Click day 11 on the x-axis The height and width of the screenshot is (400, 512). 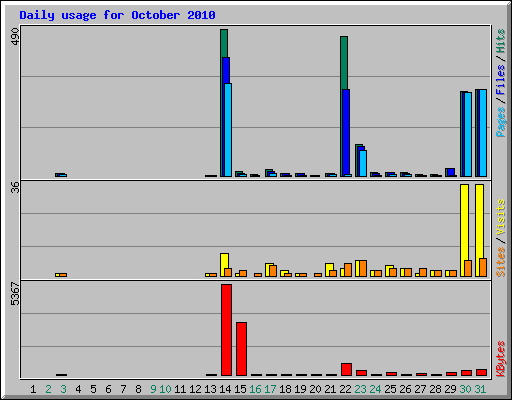[180, 389]
